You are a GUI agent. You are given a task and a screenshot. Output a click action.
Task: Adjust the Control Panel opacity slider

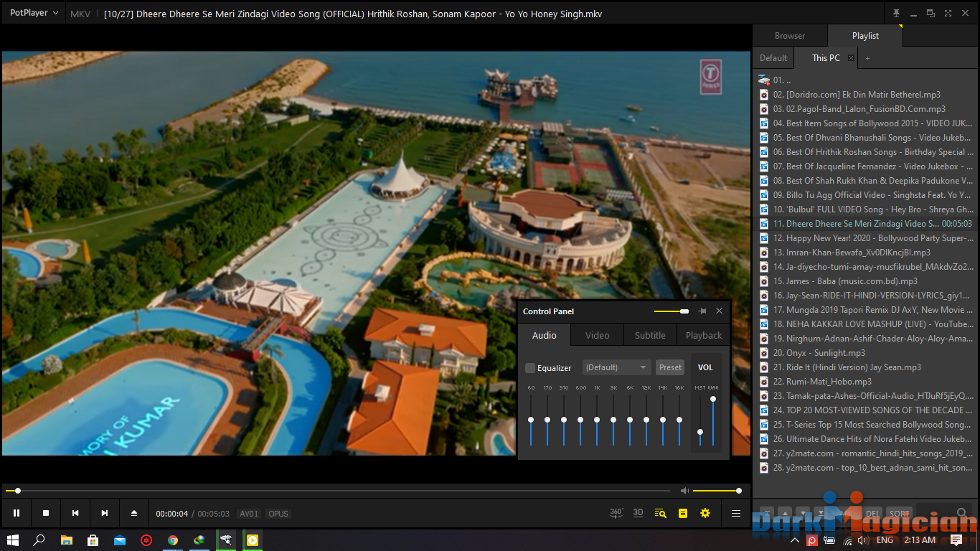pyautogui.click(x=672, y=311)
